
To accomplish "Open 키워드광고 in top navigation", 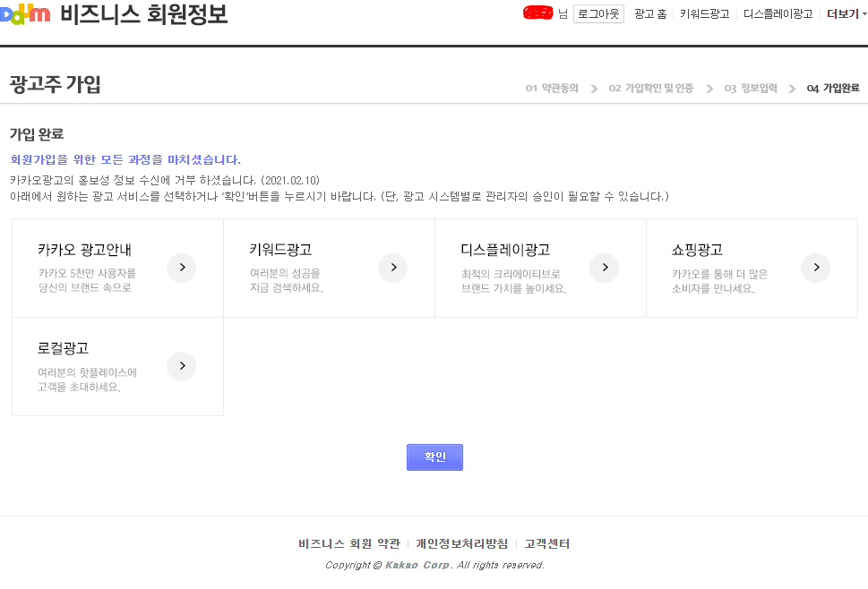I will click(x=704, y=13).
